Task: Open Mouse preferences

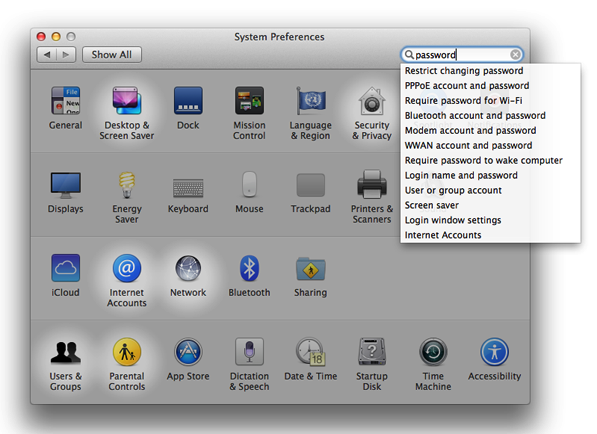Action: [x=249, y=192]
